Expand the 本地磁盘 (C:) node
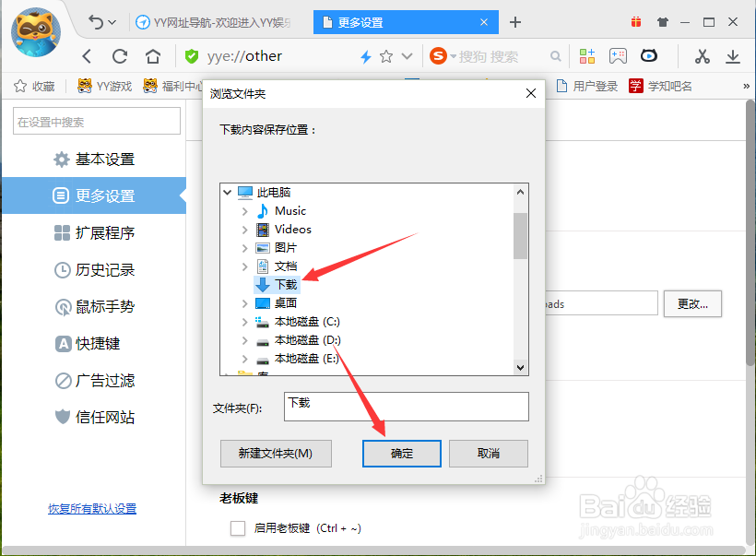Viewport: 756px width, 556px height. 245,322
